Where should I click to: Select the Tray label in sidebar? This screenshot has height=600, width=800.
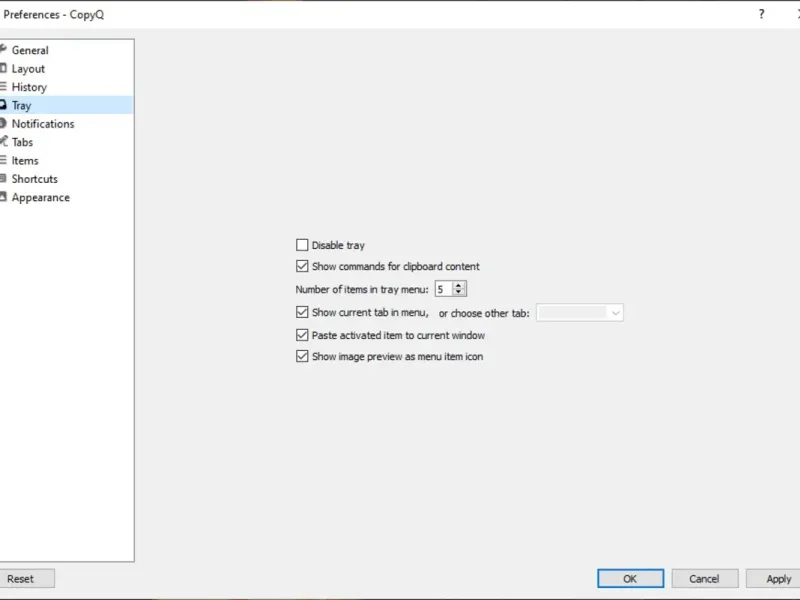pos(21,106)
